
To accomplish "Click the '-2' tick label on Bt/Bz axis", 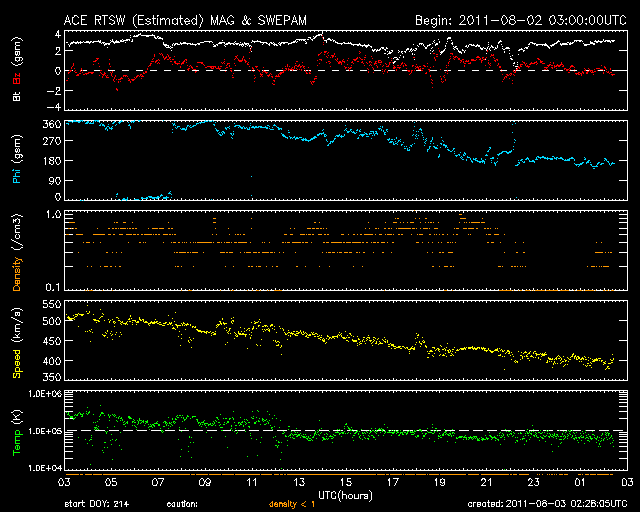I will (x=53, y=91).
